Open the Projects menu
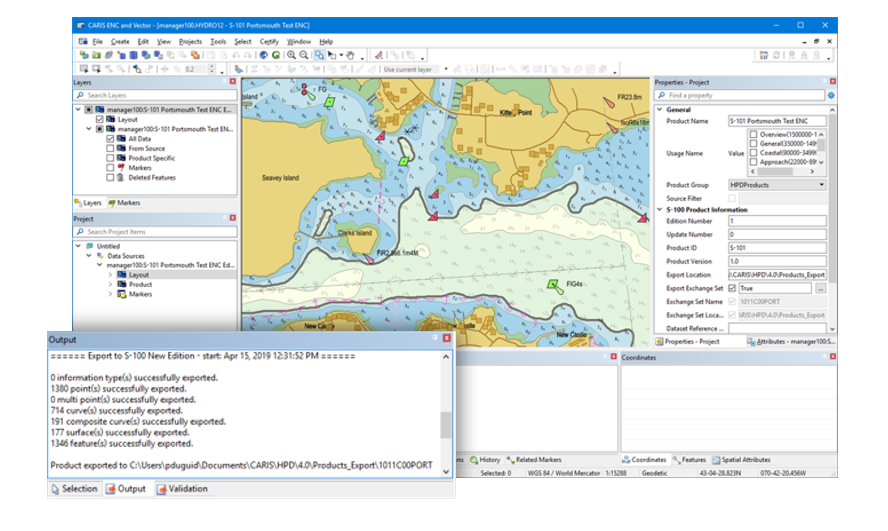 (x=190, y=41)
